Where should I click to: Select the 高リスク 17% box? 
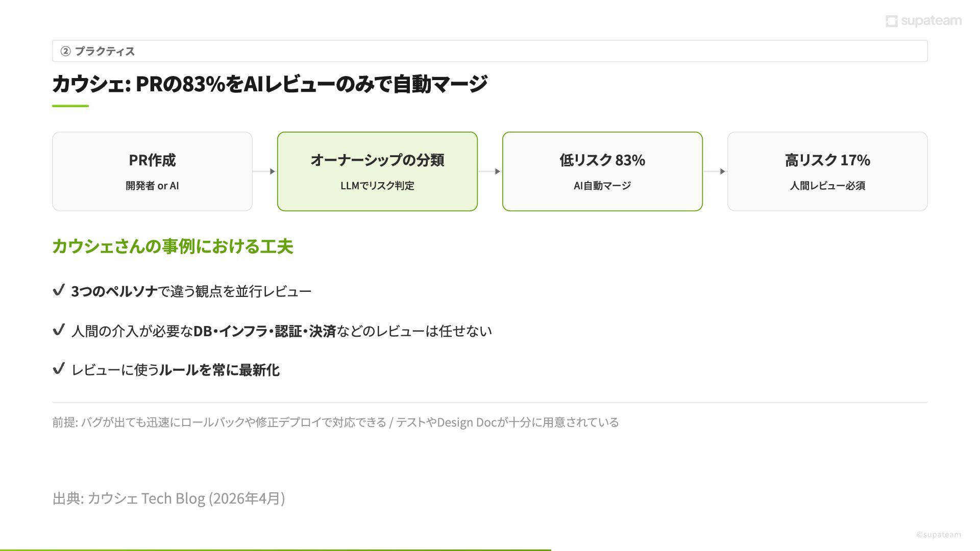[827, 171]
